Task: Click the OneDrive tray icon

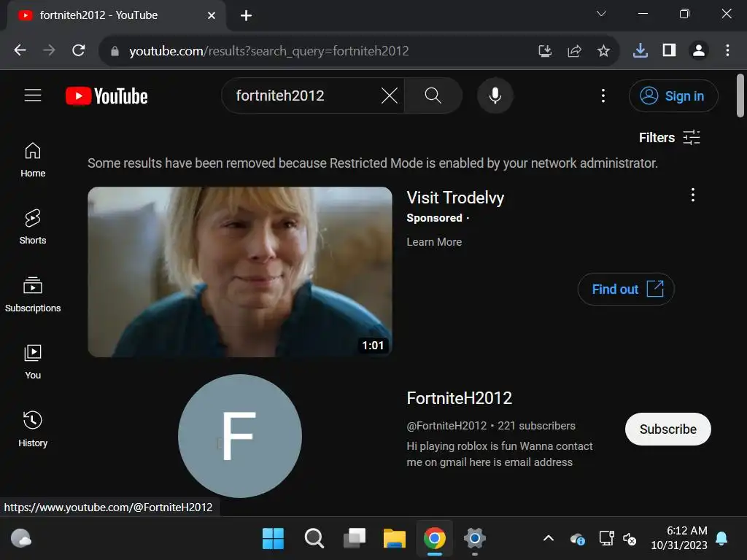Action: [578, 540]
